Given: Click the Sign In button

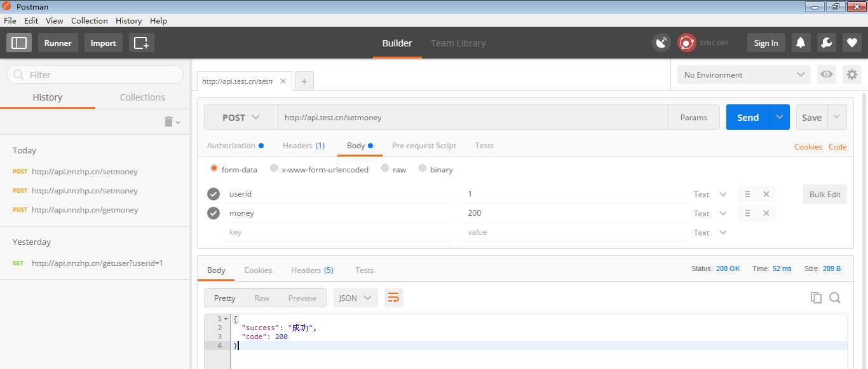Looking at the screenshot, I should tap(766, 43).
